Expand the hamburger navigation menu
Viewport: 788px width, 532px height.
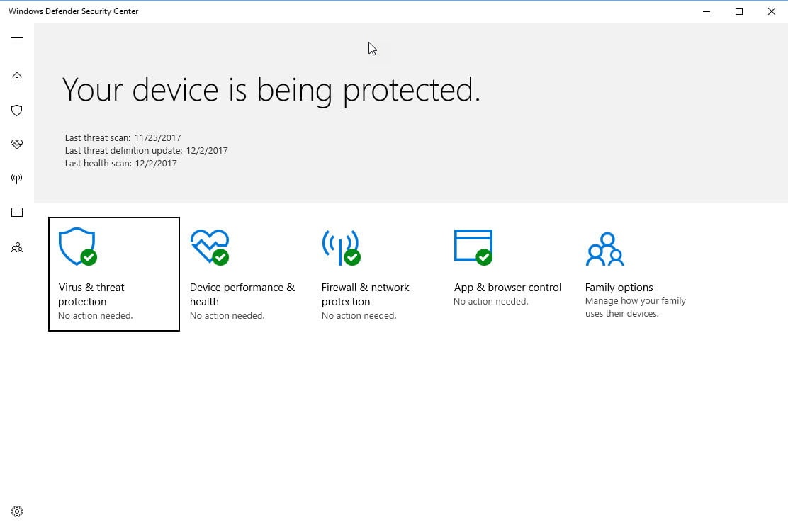pyautogui.click(x=17, y=40)
